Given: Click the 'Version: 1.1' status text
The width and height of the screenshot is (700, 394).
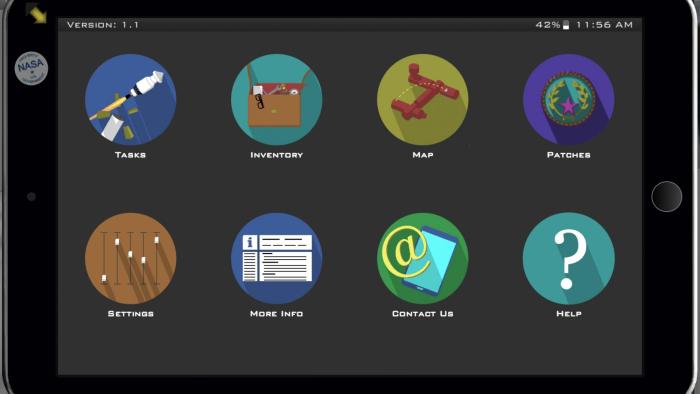Looking at the screenshot, I should [x=103, y=25].
